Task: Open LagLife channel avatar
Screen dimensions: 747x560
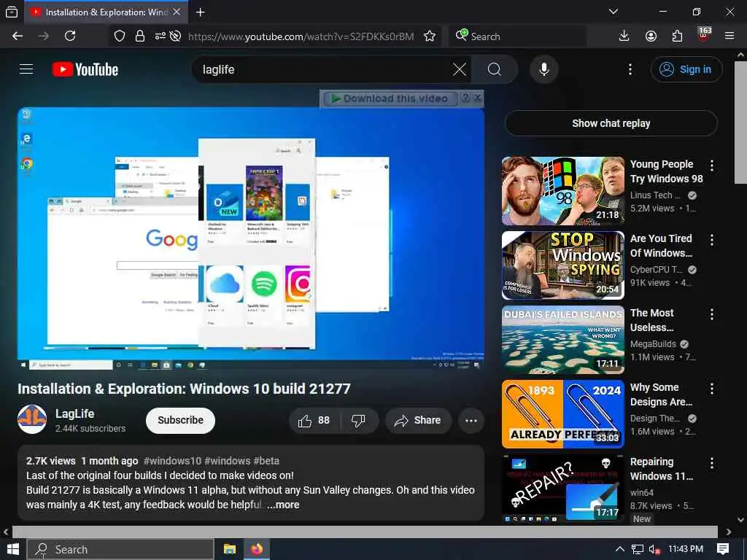Action: [32, 419]
